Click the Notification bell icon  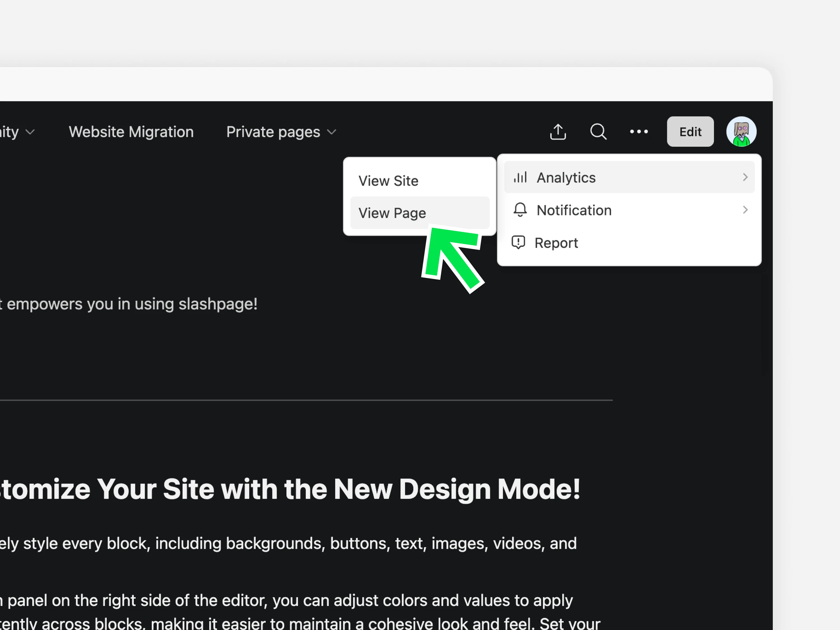520,210
